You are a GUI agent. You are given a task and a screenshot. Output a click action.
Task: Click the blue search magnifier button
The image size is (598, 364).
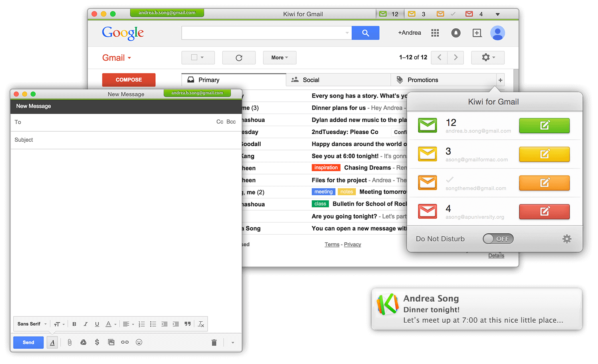(365, 33)
